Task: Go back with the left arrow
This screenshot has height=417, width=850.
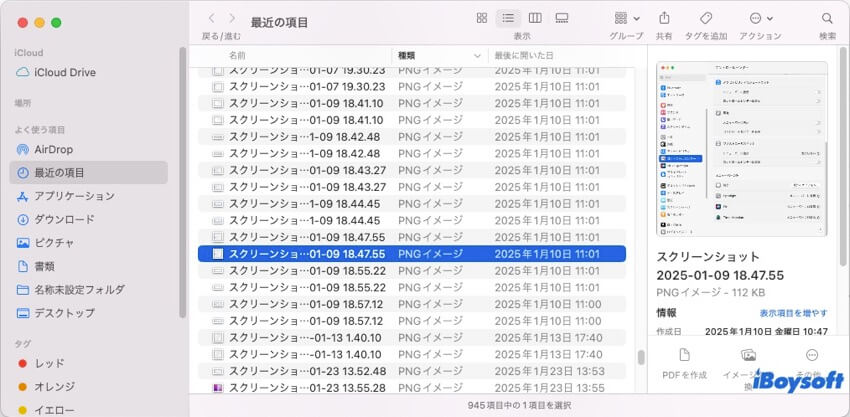Action: 211,18
